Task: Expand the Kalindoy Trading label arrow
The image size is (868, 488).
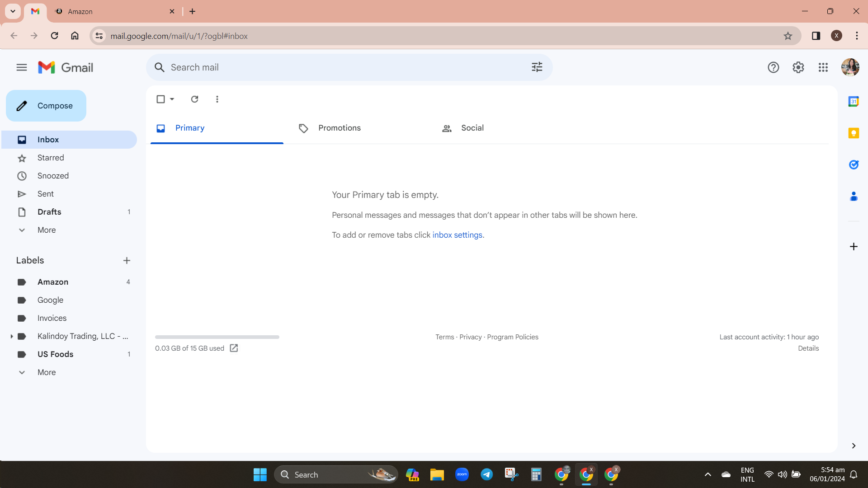Action: click(x=11, y=336)
